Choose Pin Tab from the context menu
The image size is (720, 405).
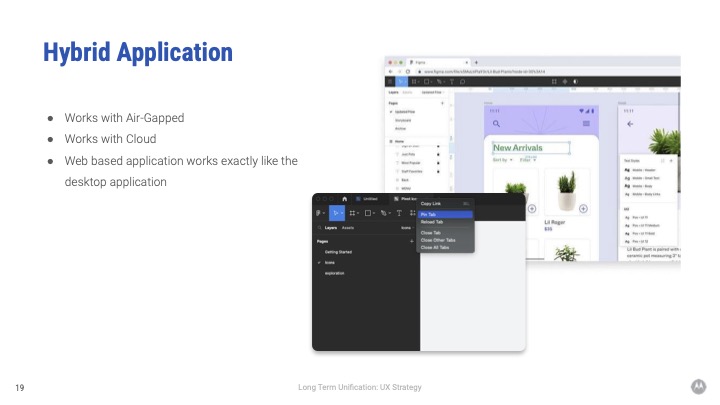point(445,214)
